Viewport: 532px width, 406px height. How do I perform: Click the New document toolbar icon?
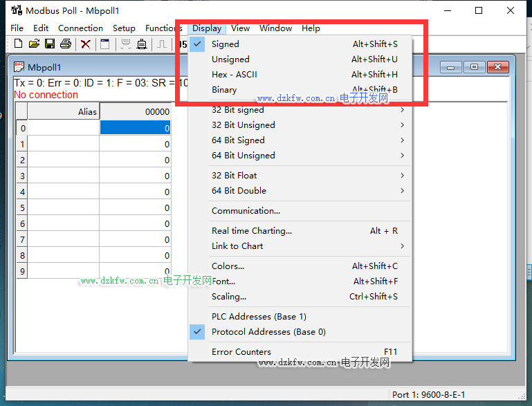(x=19, y=44)
